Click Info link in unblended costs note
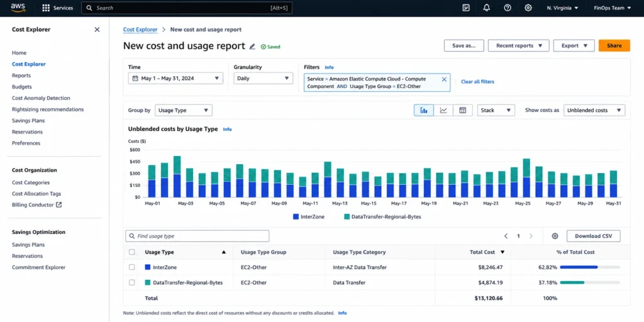The height and width of the screenshot is (322, 644). [x=342, y=313]
